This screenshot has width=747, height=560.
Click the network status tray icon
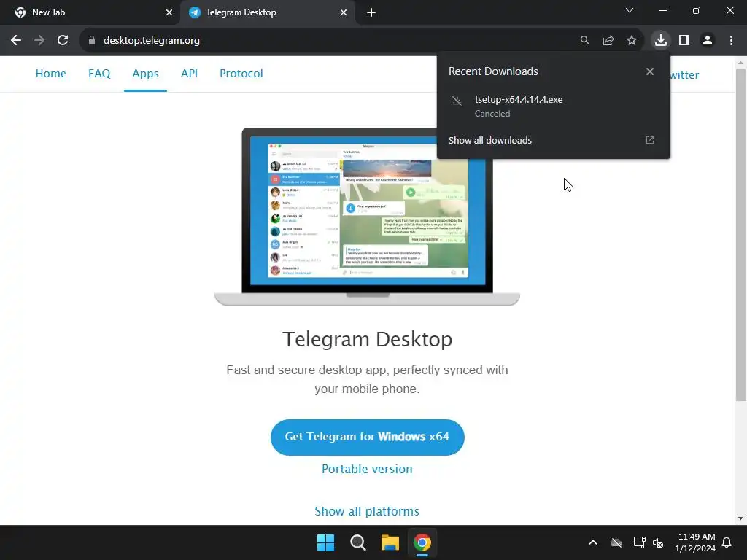[639, 542]
